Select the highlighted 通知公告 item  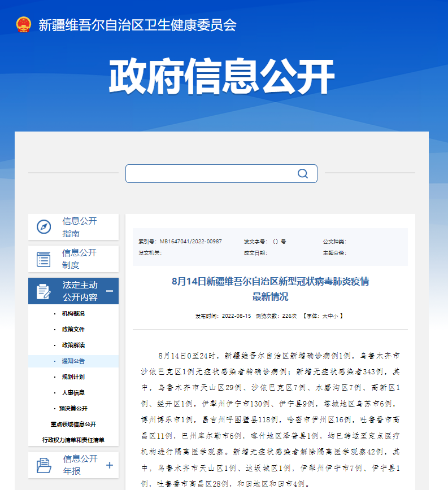coord(73,361)
